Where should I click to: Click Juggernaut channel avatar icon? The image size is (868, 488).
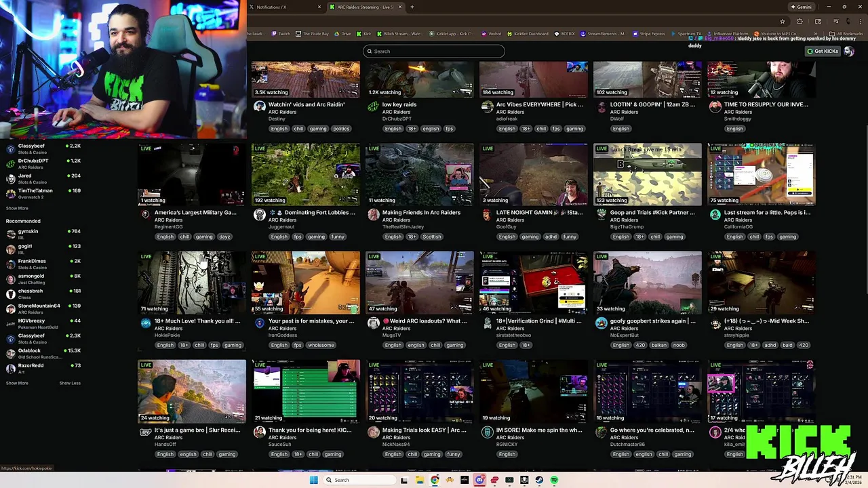tap(260, 215)
